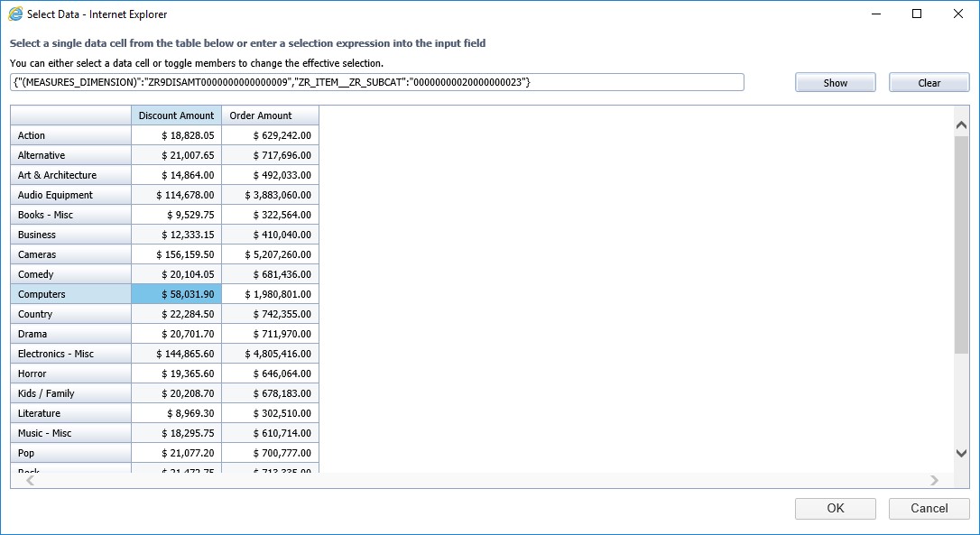Click the scroll up arrow of the table
980x535 pixels.
coord(961,126)
